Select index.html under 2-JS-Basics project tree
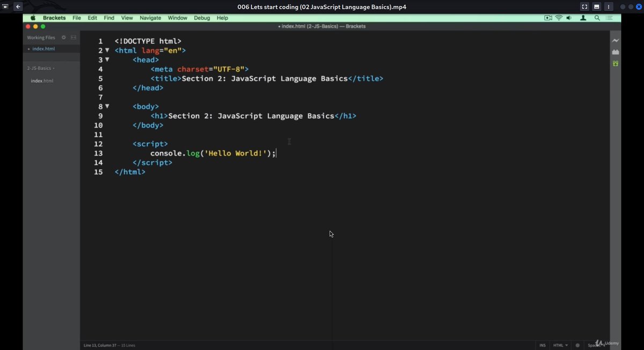The width and height of the screenshot is (644, 350). pyautogui.click(x=42, y=81)
